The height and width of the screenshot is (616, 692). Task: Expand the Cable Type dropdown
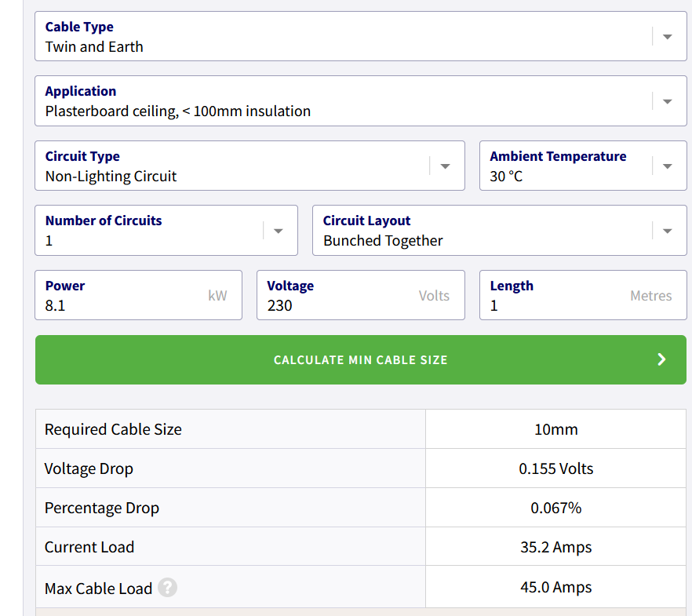pyautogui.click(x=667, y=37)
